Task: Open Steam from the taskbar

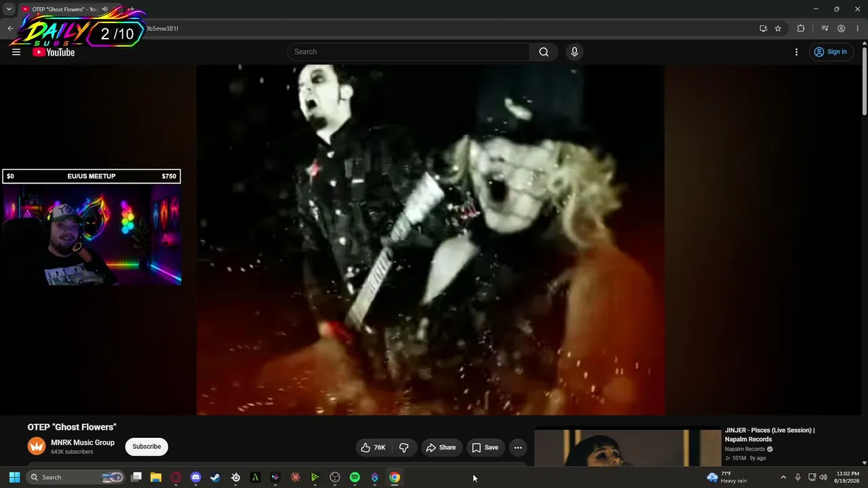Action: tap(216, 477)
